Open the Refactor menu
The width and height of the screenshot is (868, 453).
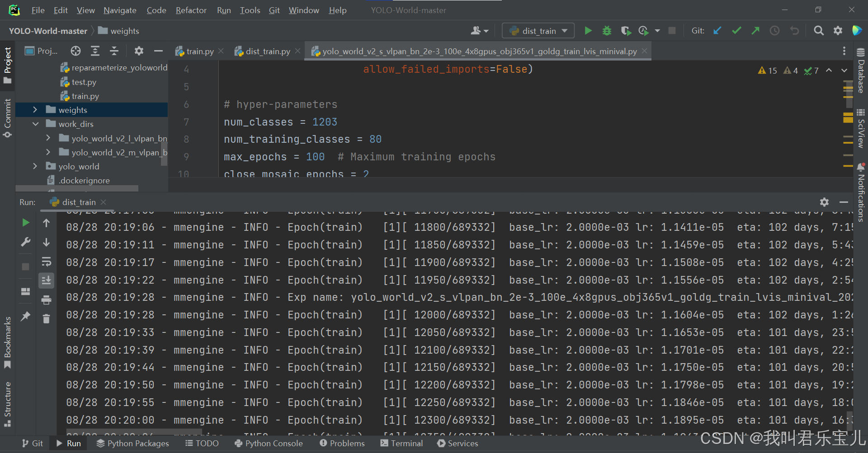pos(191,10)
